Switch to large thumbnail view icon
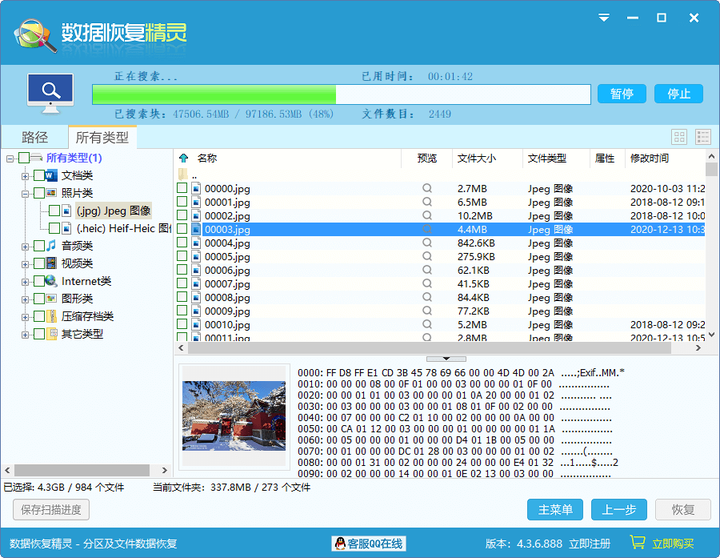 (679, 137)
